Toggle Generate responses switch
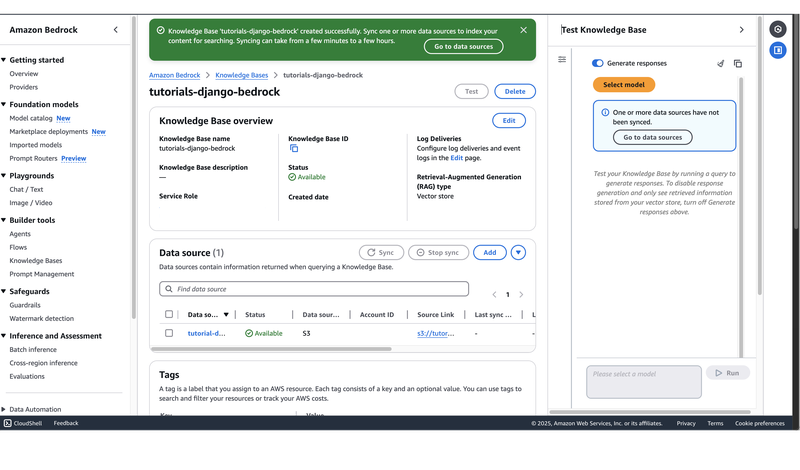Screen dimensions: 800x470 click(597, 63)
